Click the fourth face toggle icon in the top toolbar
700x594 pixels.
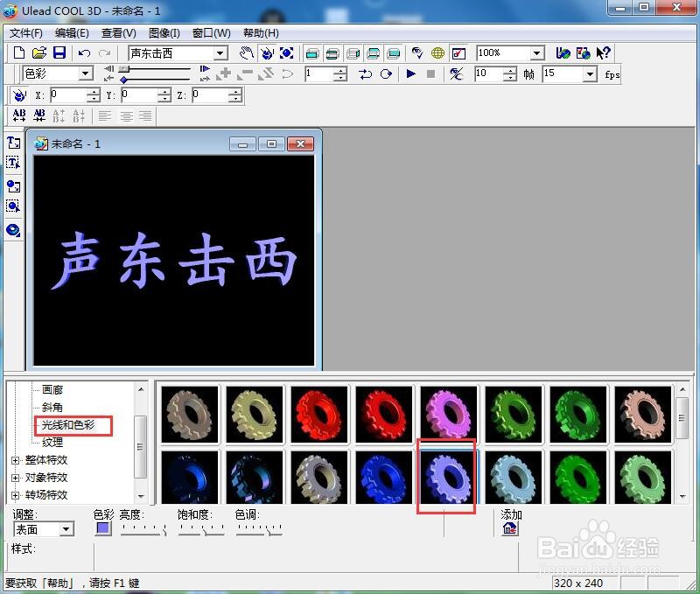click(374, 53)
